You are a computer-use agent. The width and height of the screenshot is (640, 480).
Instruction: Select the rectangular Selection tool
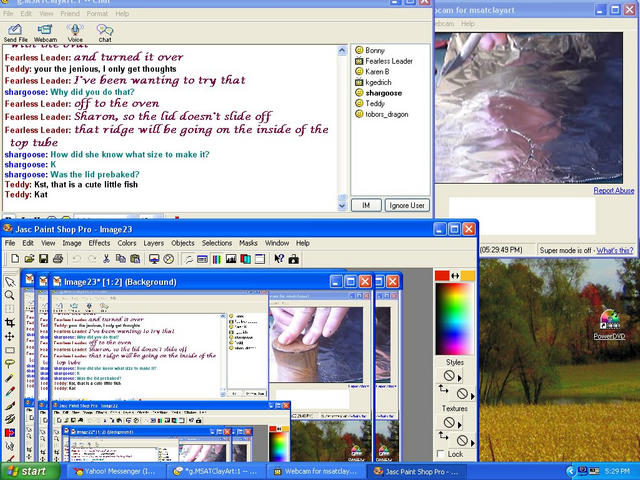[10, 350]
